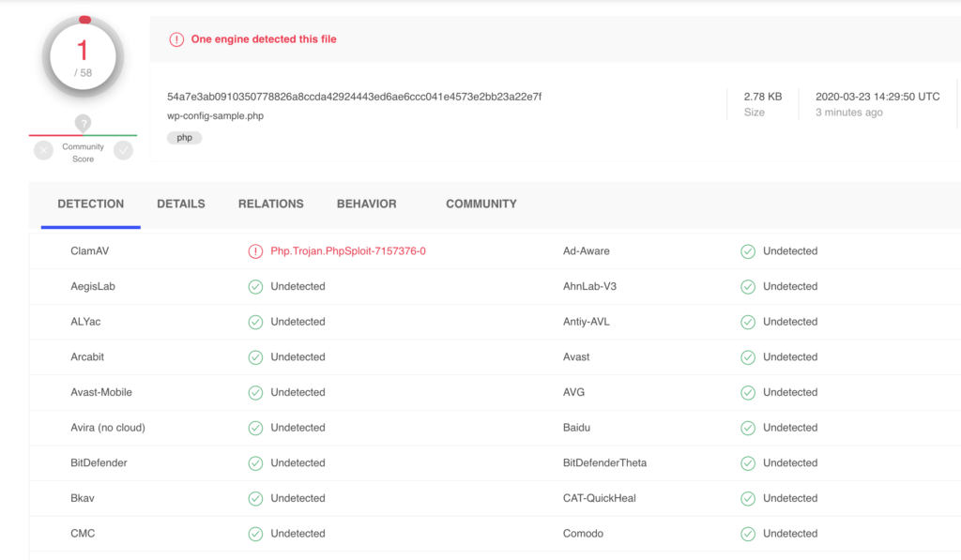Click the Avast engine name

pyautogui.click(x=576, y=357)
